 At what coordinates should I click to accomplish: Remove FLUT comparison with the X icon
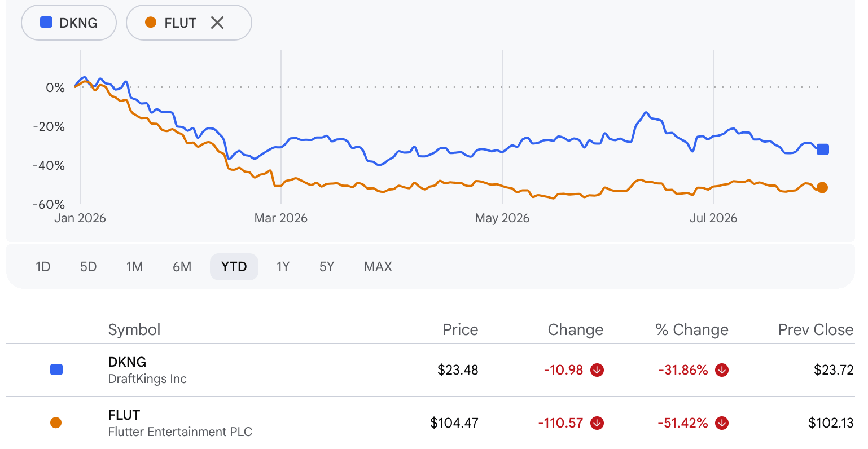pos(217,23)
